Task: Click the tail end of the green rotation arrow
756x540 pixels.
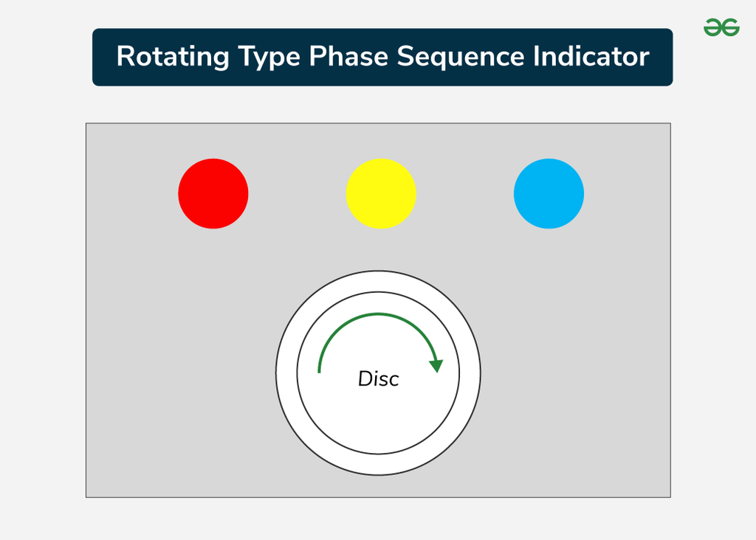Action: tap(319, 370)
